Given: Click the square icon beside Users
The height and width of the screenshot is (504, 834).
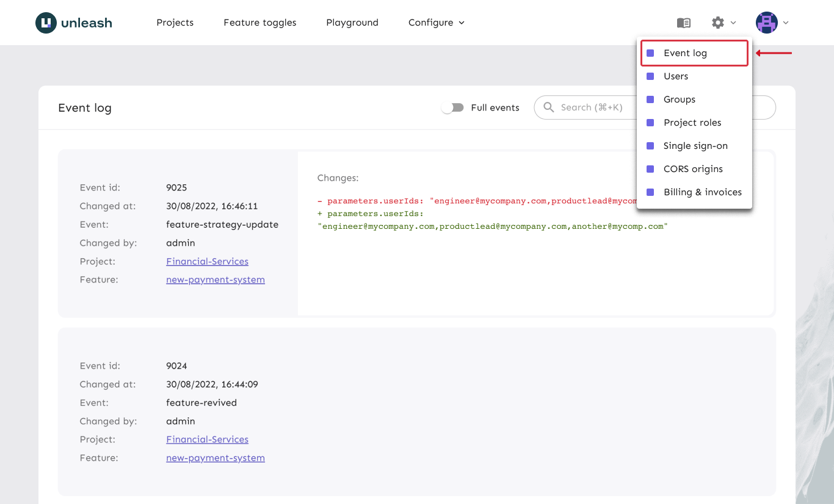Looking at the screenshot, I should coord(650,76).
